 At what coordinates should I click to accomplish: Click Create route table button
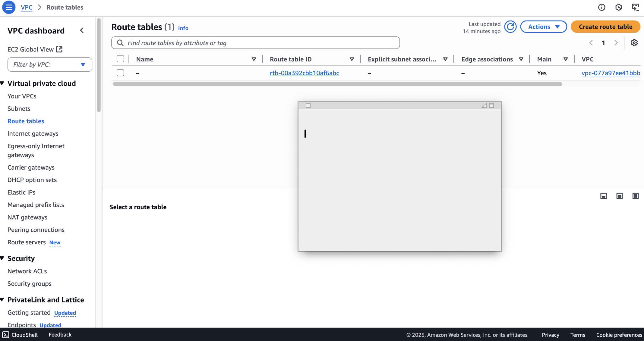click(605, 27)
